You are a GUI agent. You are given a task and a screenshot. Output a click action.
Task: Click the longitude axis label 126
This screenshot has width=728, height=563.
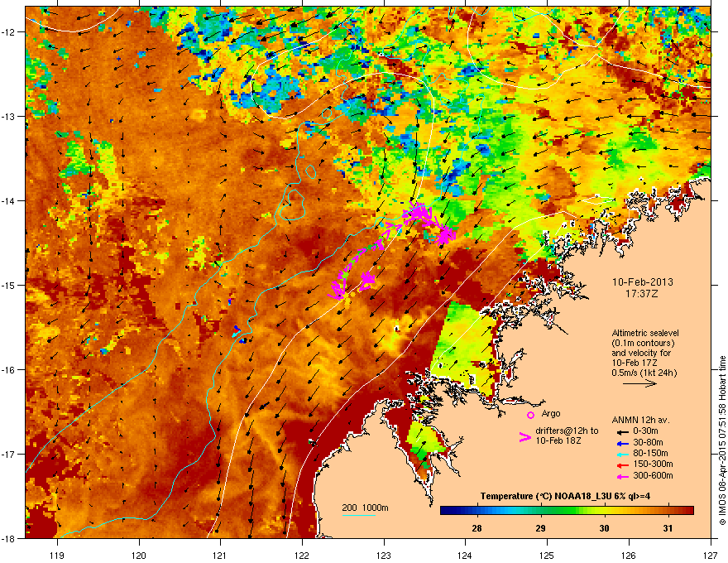pyautogui.click(x=629, y=556)
